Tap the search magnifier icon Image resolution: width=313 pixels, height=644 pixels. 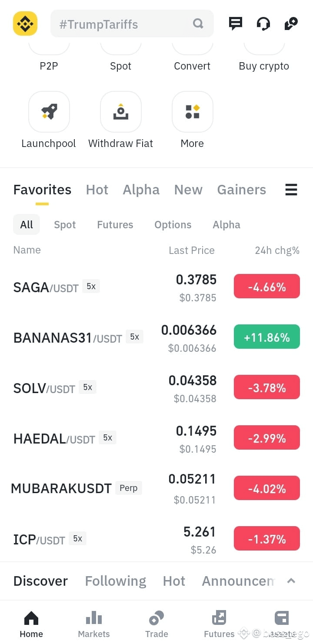[x=198, y=23]
